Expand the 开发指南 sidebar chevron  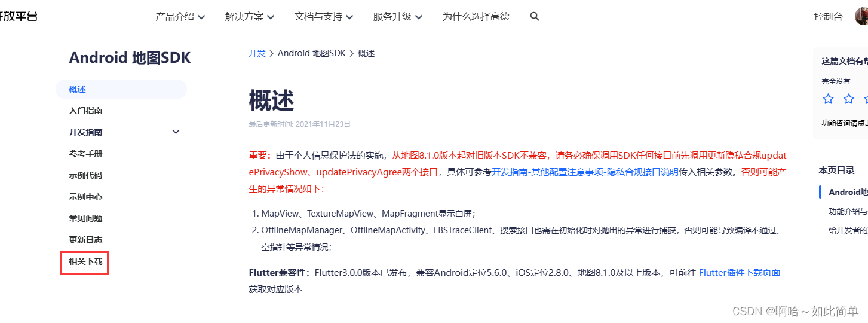(176, 132)
